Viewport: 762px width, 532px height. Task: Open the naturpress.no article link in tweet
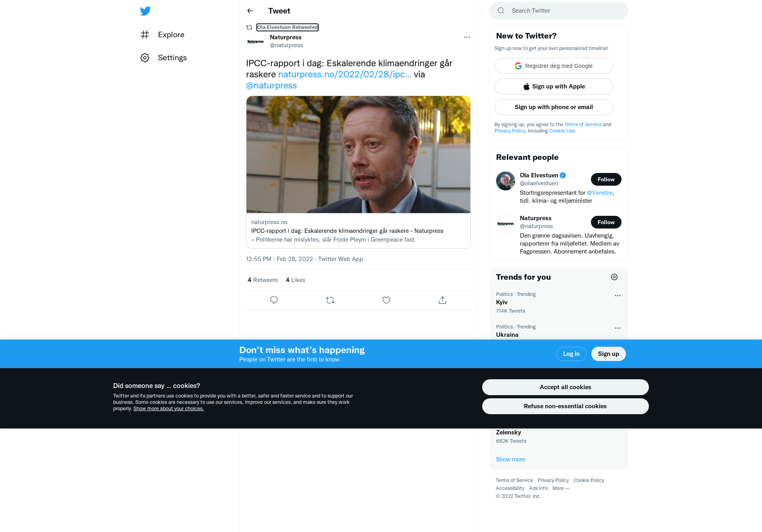click(x=344, y=74)
